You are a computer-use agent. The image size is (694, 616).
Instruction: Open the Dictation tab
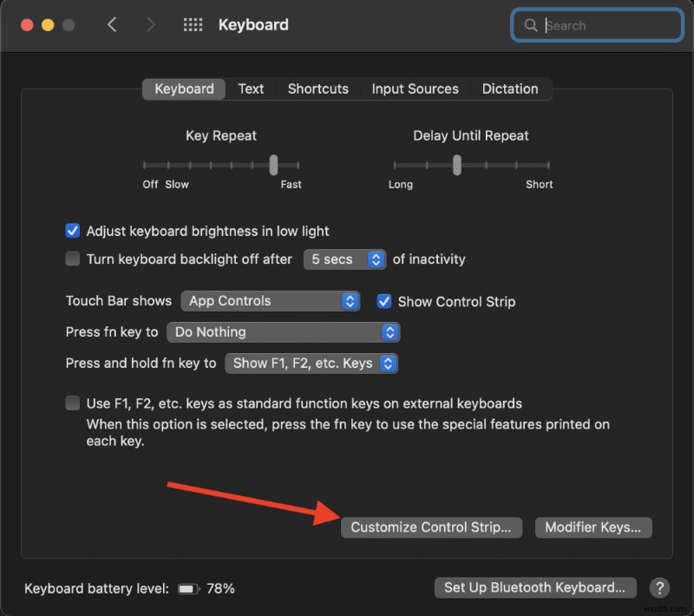(510, 88)
